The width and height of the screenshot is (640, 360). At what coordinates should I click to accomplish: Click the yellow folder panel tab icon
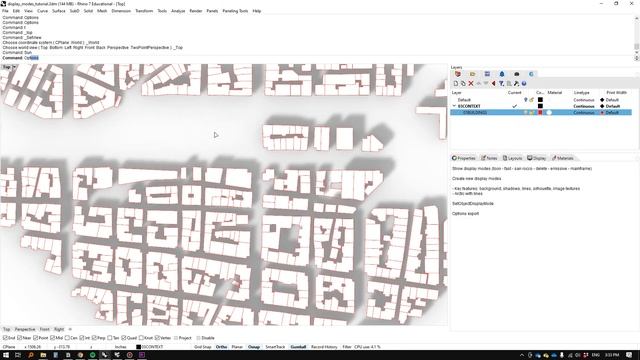pos(473,74)
